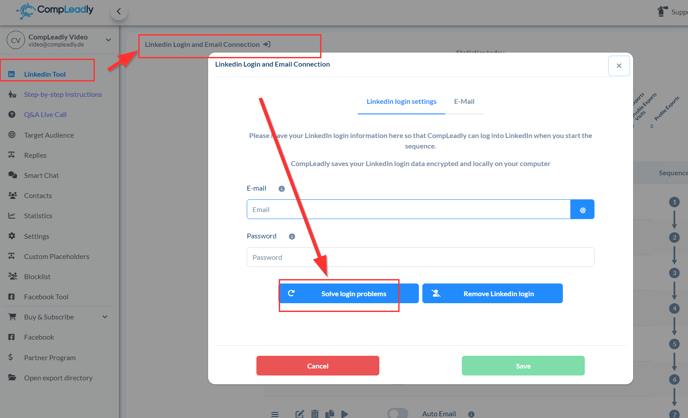
Task: Click the Solve login problems button
Action: 348,293
